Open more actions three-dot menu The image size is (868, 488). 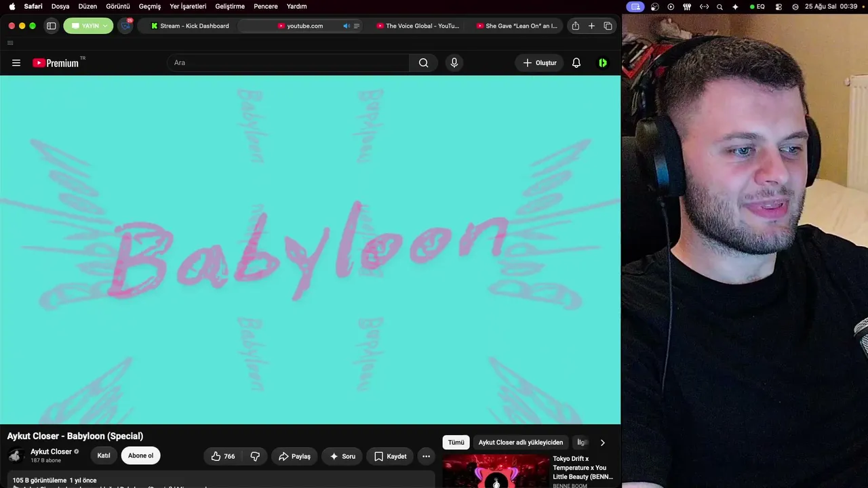pyautogui.click(x=426, y=456)
